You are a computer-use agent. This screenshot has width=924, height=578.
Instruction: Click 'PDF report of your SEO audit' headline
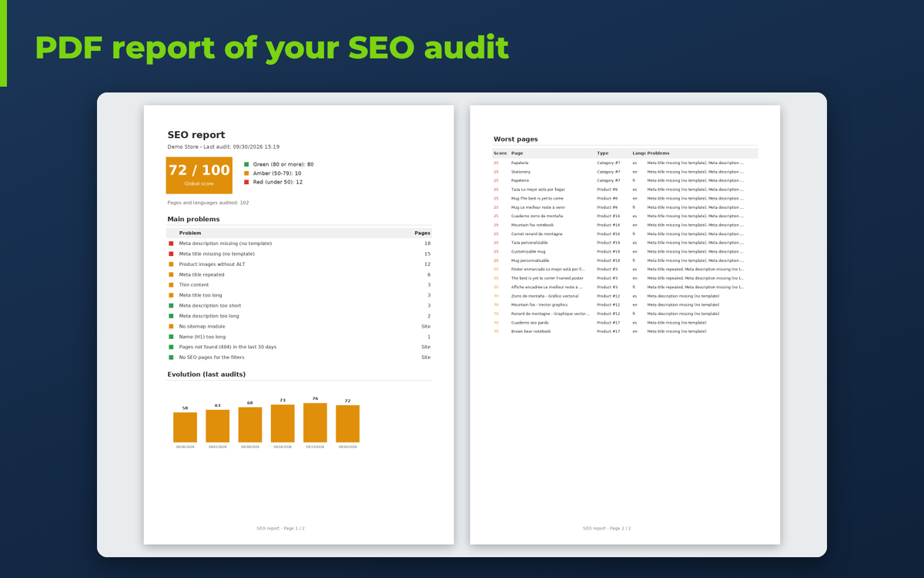pyautogui.click(x=272, y=49)
